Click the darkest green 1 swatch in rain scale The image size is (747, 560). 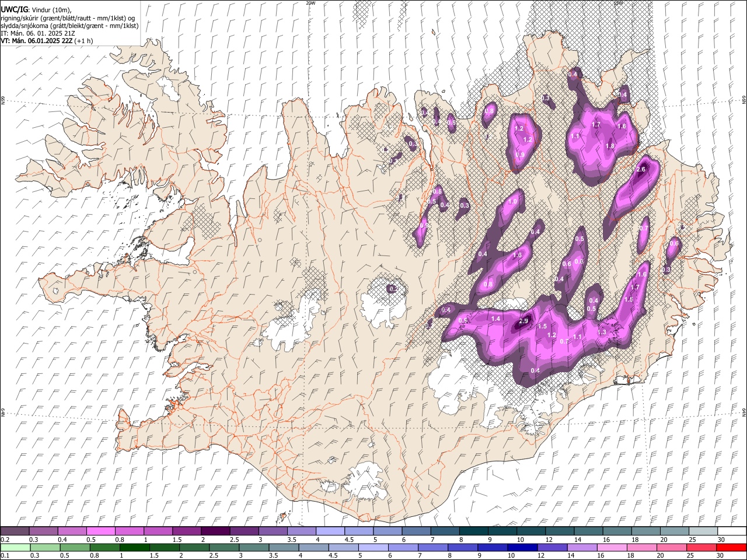click(x=136, y=547)
